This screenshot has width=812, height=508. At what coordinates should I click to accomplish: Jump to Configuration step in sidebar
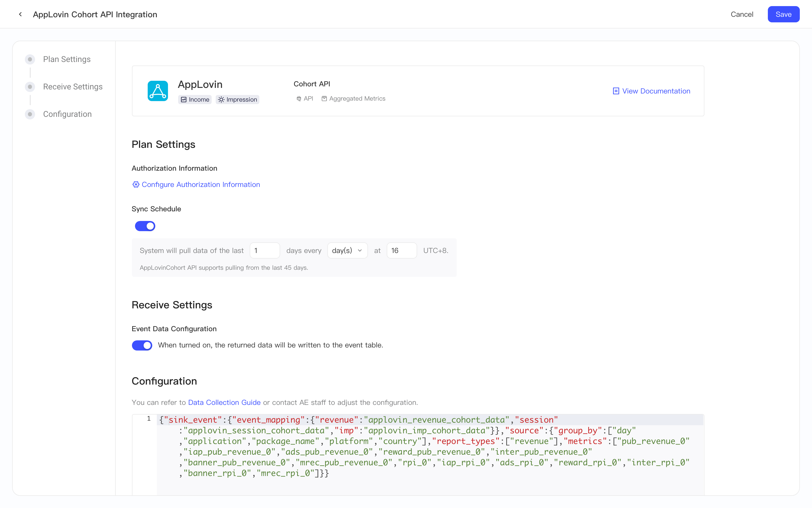67,114
